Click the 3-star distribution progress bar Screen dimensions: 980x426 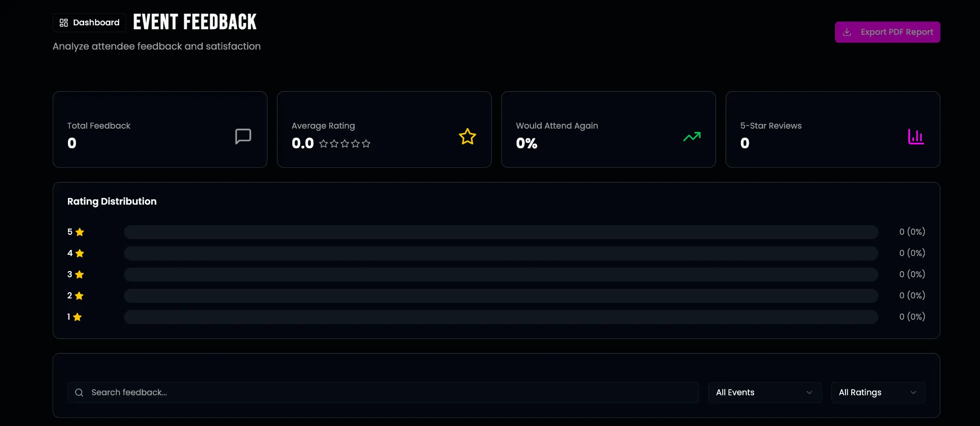[x=501, y=274]
